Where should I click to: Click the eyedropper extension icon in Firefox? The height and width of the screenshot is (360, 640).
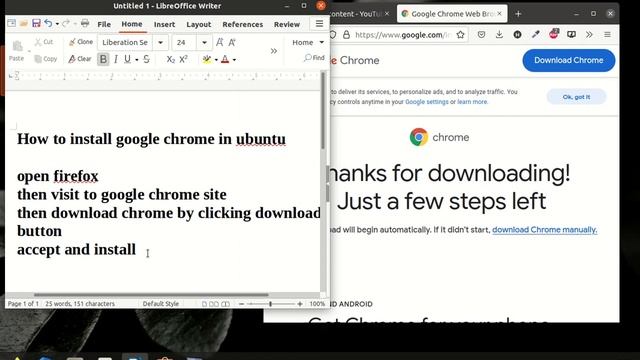536,35
